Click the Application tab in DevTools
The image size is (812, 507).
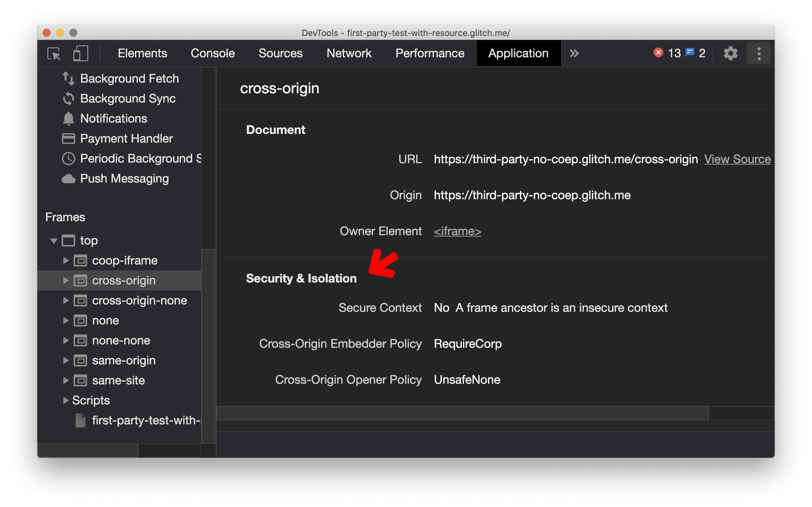(x=517, y=53)
